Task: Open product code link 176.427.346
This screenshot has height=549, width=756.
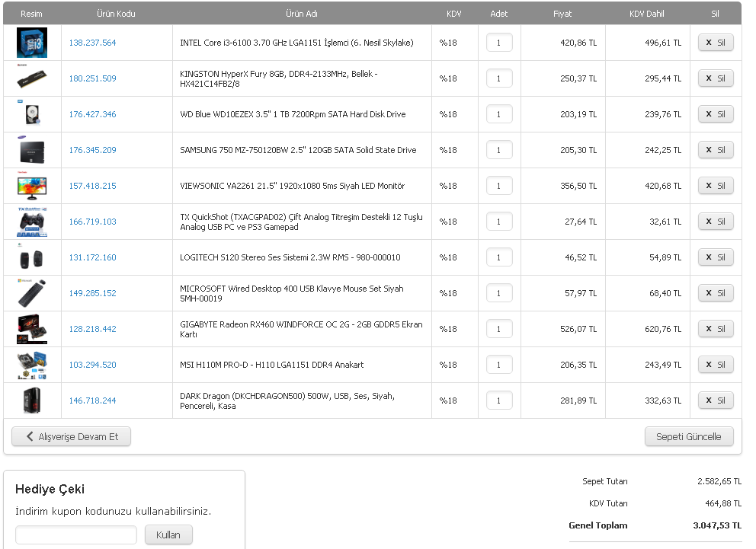Action: 92,114
